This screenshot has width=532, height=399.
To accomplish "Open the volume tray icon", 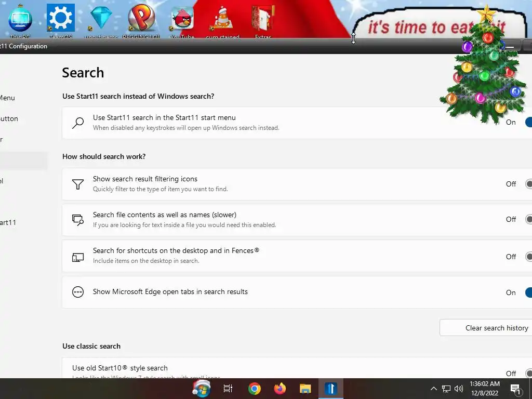I will (x=459, y=389).
